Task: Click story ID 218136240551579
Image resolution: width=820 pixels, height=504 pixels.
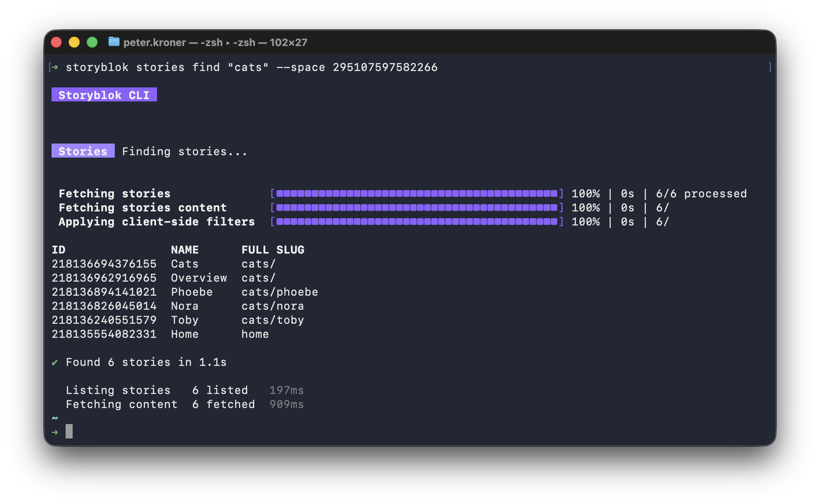Action: click(x=104, y=320)
